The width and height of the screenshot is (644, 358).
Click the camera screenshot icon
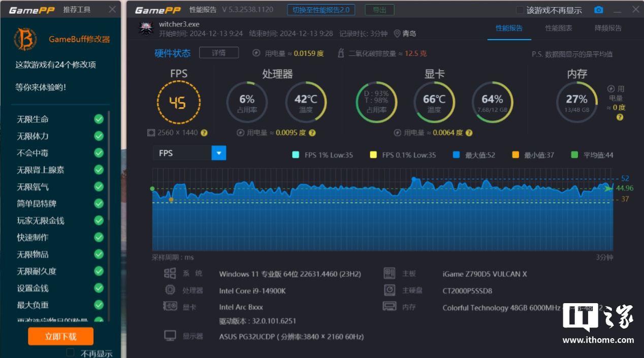[599, 10]
